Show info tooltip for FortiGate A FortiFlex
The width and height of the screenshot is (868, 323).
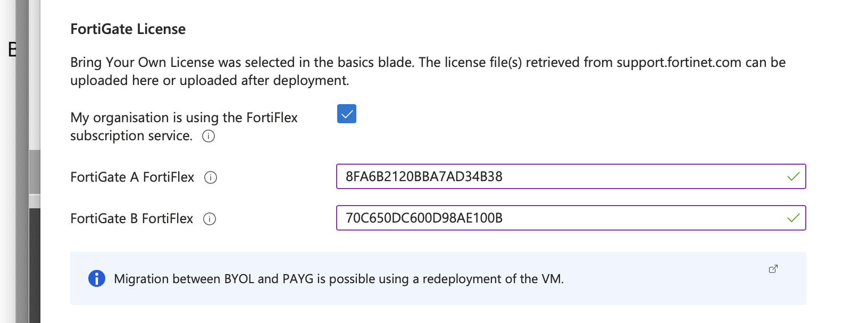(211, 177)
